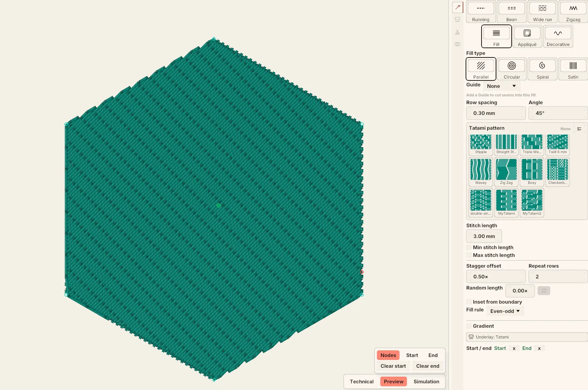Screen dimensions: 588x390
Task: Apply the MyTatami pattern
Action: coord(506,203)
